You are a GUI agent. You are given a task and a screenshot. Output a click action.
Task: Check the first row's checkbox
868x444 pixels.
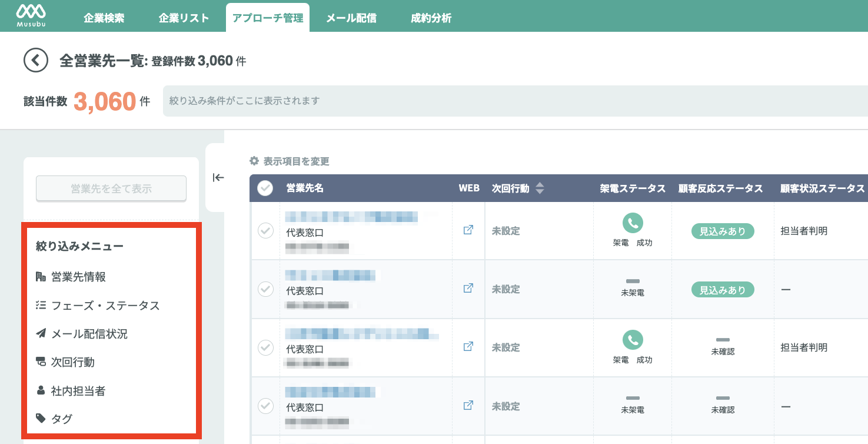(x=265, y=231)
